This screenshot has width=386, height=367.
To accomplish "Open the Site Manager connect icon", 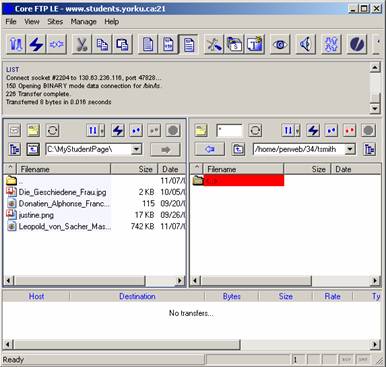I will tap(16, 44).
